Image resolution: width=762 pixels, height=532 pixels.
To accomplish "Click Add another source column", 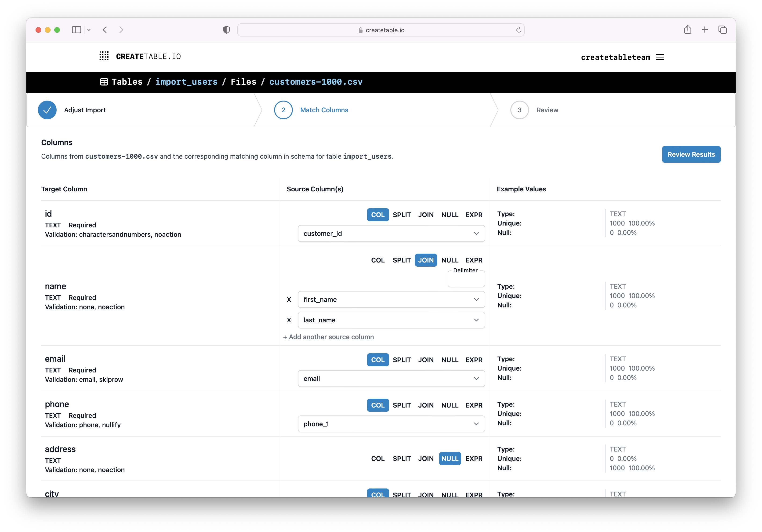I will (328, 337).
